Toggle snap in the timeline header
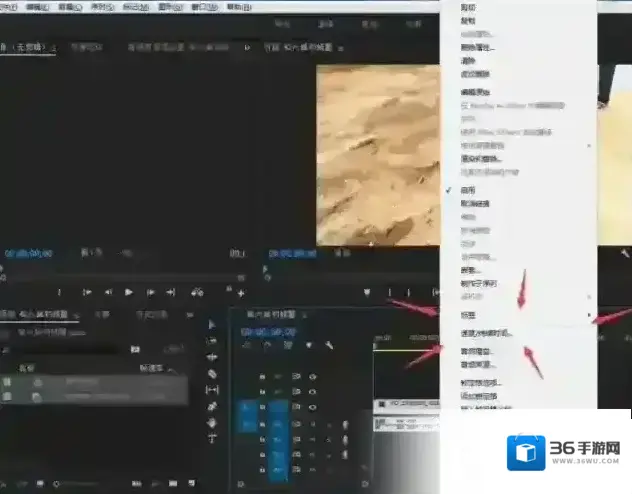Viewport: 632px width, 494px height. [267, 345]
